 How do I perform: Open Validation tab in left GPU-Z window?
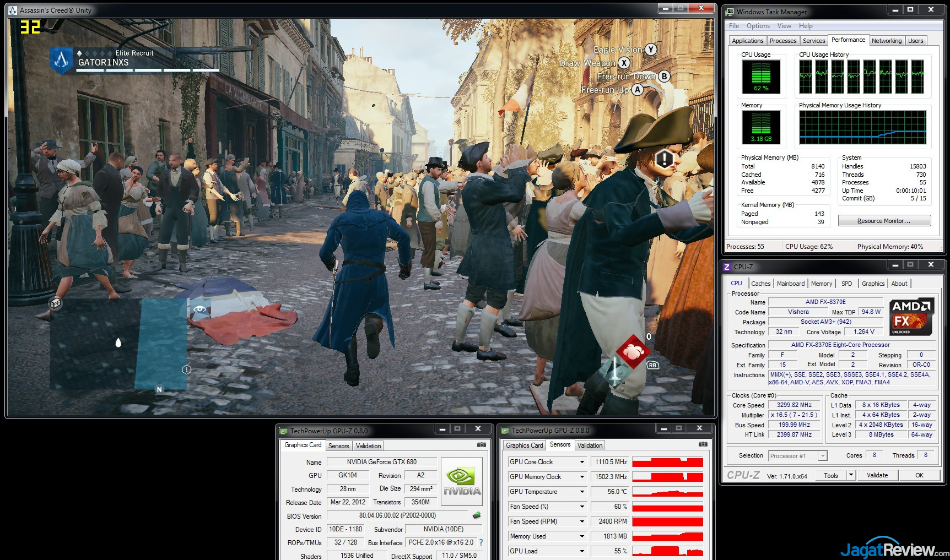coord(368,446)
